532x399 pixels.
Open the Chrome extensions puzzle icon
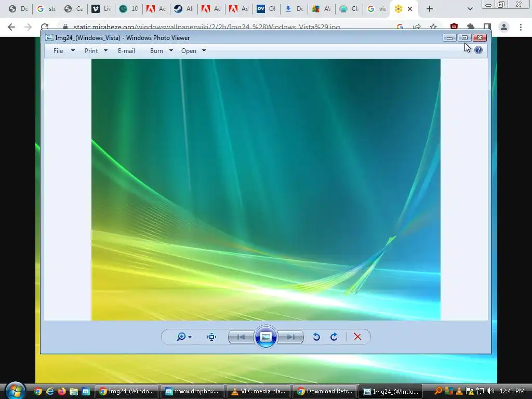tap(471, 27)
